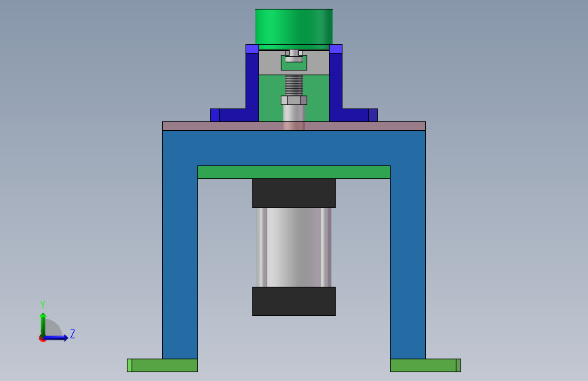588x381 pixels.
Task: Select the gray plate above the rod
Action: coord(270,62)
